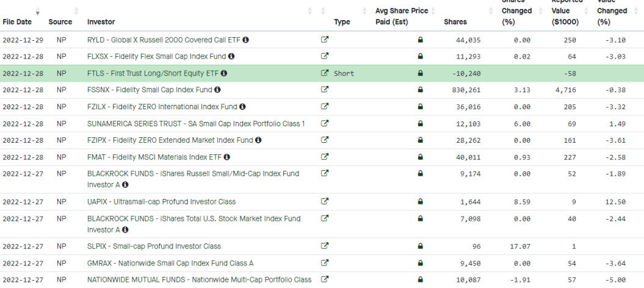This screenshot has height=288, width=644.
Task: Show info for FZILX International Index Fund
Action: [x=242, y=107]
